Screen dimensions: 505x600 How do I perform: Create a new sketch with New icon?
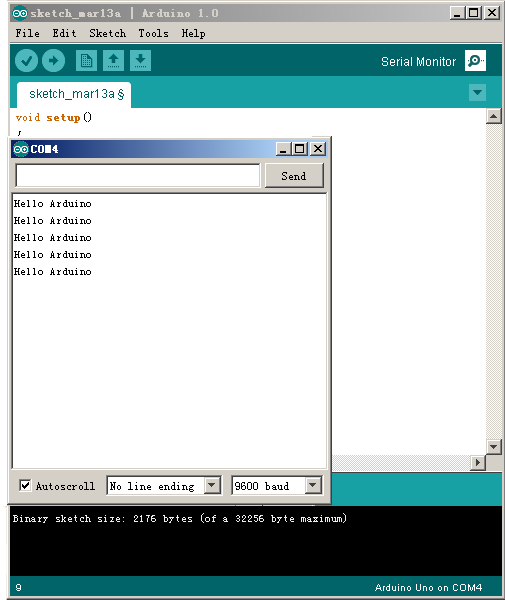[86, 60]
